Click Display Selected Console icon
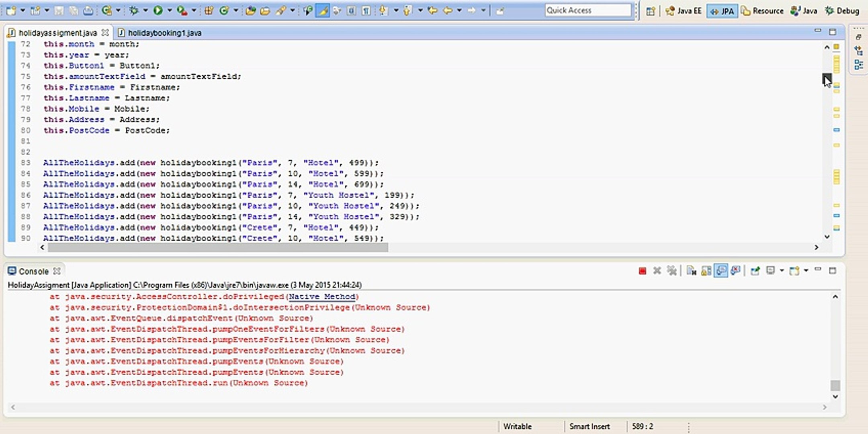 770,271
